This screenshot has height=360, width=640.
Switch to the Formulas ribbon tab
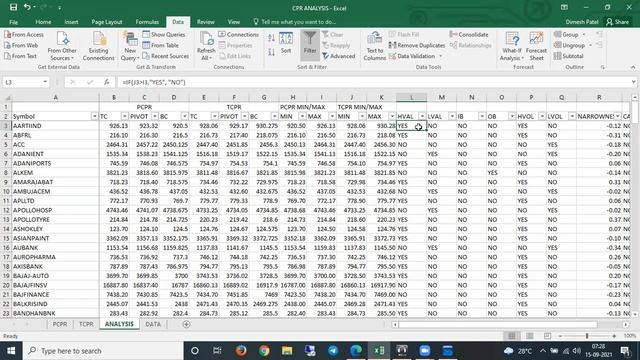[x=147, y=22]
